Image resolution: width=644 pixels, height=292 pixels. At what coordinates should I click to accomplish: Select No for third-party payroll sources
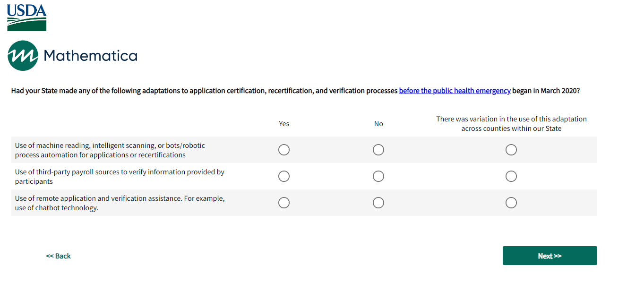pyautogui.click(x=378, y=176)
